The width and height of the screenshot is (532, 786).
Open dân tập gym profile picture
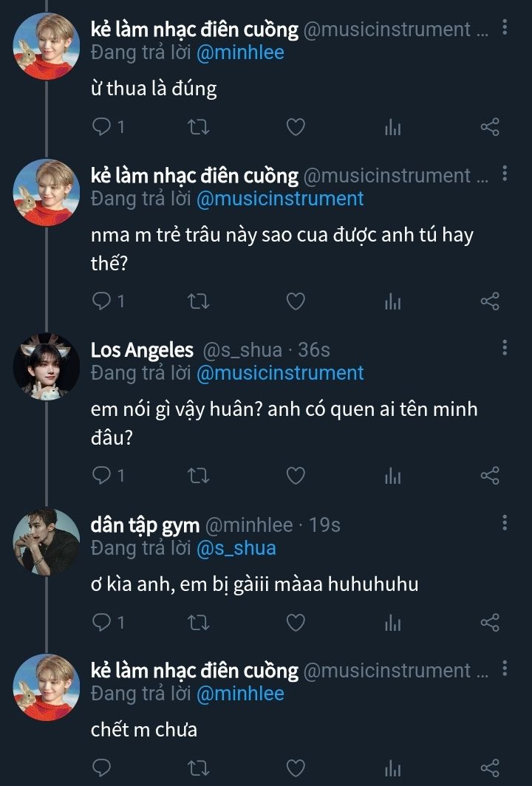tap(47, 541)
